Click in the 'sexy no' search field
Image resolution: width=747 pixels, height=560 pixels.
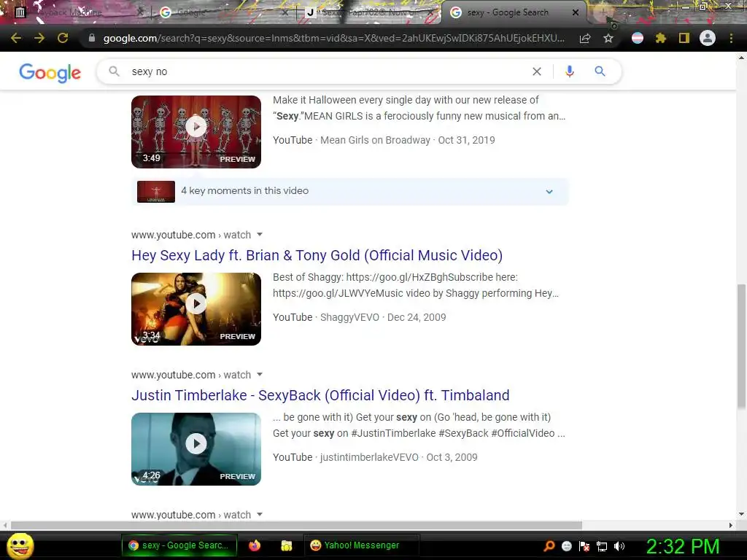[x=324, y=71]
